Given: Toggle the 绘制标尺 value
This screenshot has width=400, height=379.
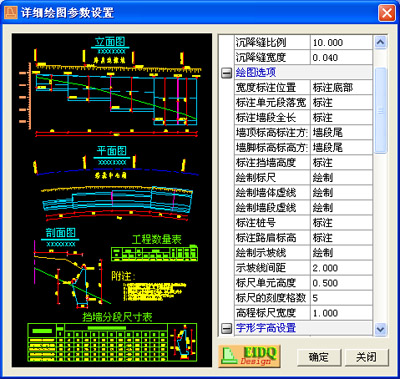Looking at the screenshot, I should 341,178.
